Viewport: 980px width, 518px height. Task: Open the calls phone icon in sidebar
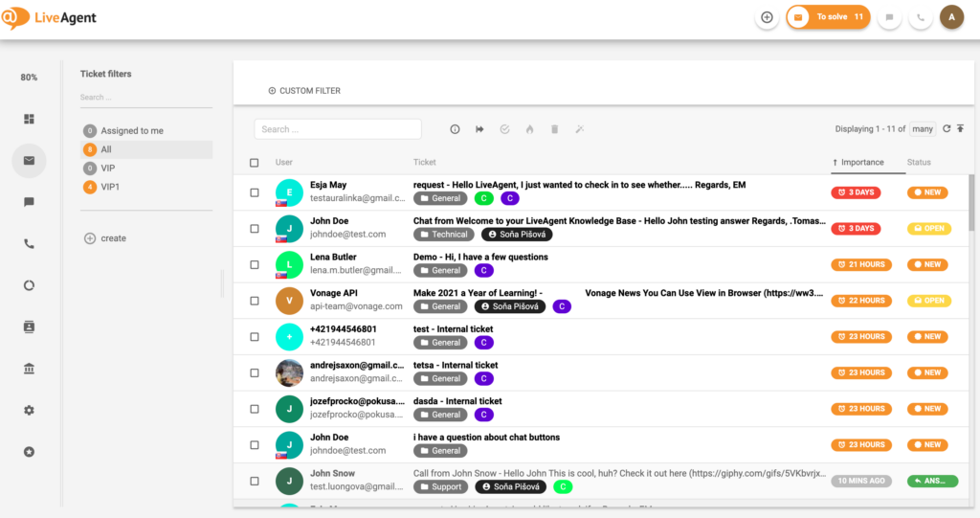click(29, 243)
